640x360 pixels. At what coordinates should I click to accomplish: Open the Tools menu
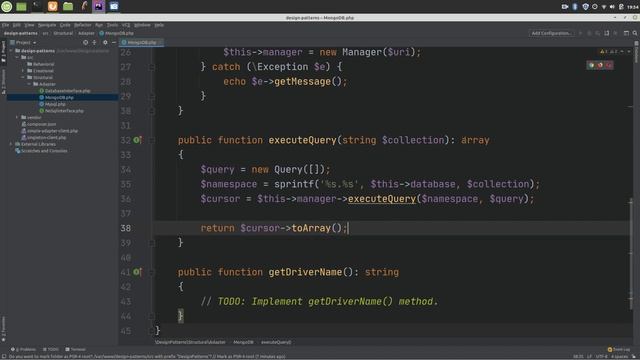coord(112,25)
